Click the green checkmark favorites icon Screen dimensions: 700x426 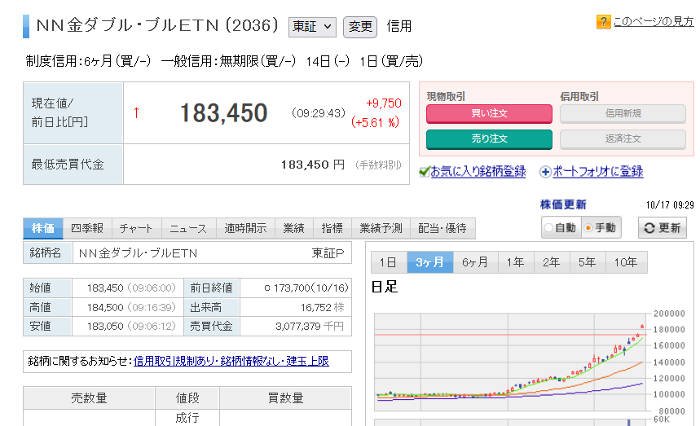click(425, 172)
